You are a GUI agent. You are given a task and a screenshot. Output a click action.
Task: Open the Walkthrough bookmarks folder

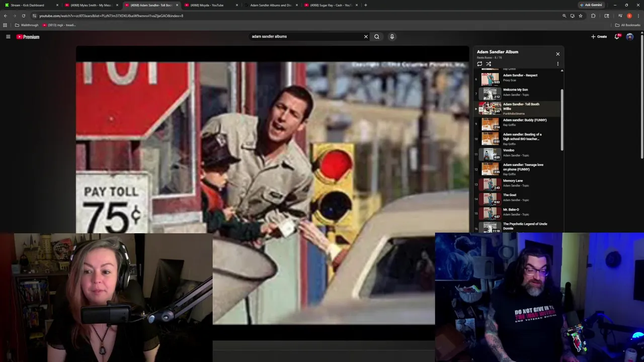pos(27,25)
